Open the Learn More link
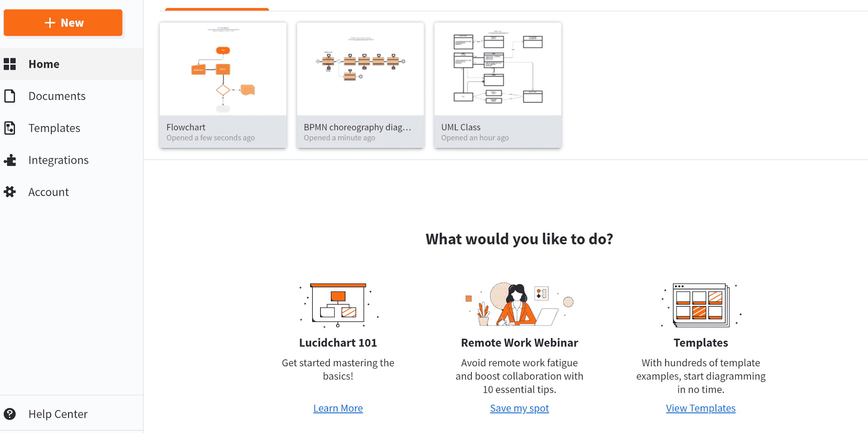 point(338,408)
